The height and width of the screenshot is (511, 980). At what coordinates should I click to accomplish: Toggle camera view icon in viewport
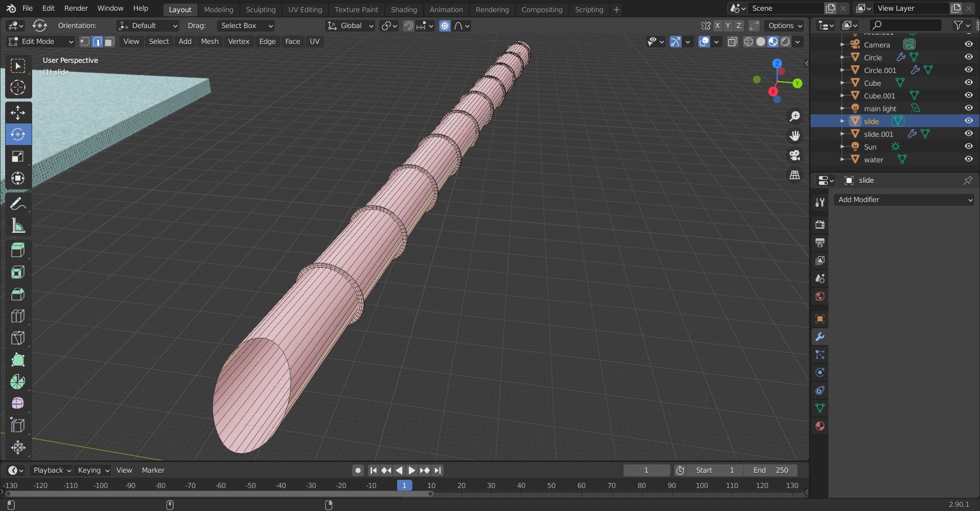point(795,155)
